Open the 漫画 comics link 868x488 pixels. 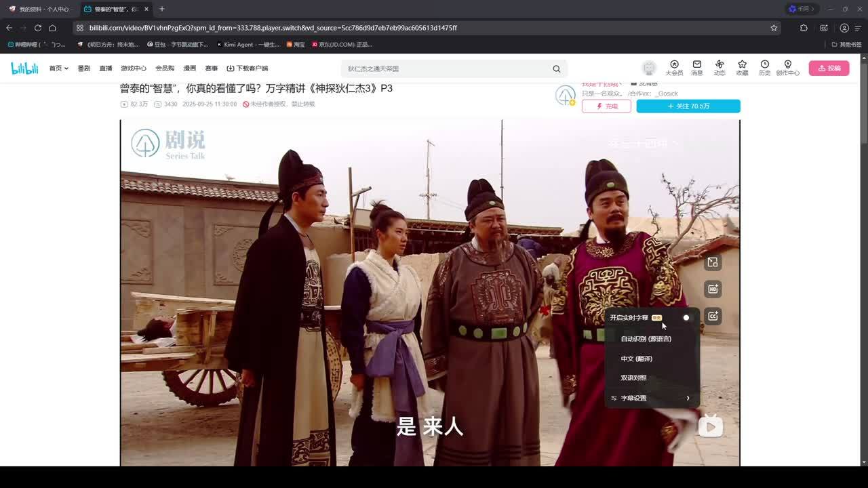(190, 68)
